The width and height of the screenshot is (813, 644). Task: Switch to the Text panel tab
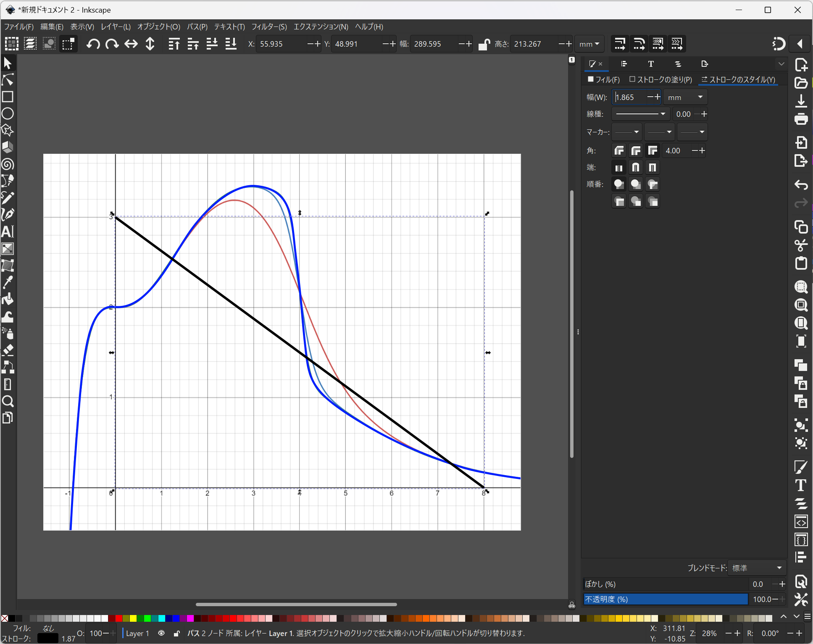click(650, 64)
